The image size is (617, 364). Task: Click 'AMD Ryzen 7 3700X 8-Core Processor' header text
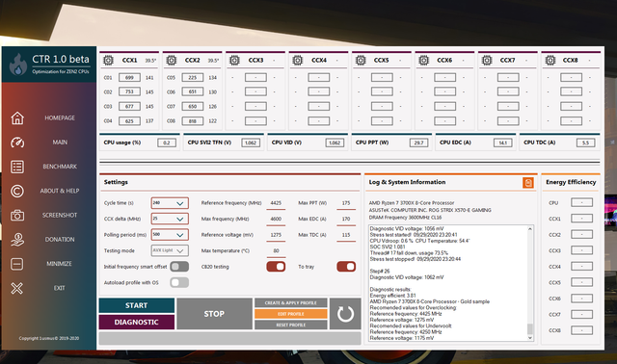pyautogui.click(x=412, y=203)
